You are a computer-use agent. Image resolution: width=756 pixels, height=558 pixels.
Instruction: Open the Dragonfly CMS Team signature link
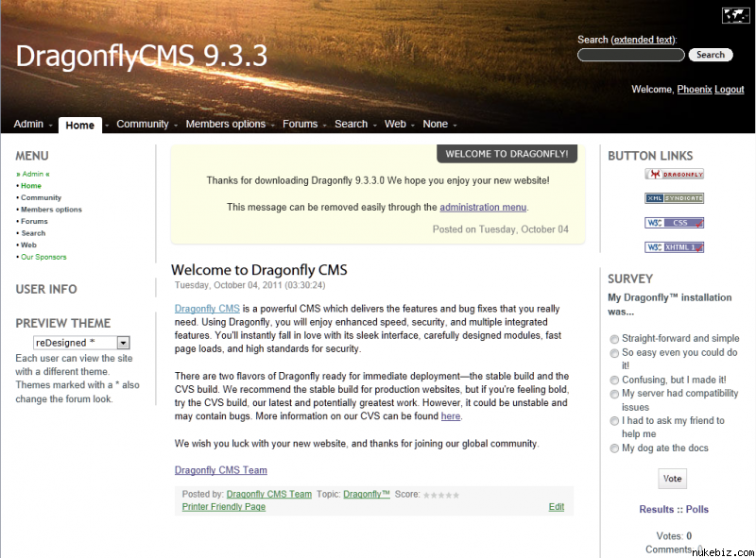click(x=221, y=470)
